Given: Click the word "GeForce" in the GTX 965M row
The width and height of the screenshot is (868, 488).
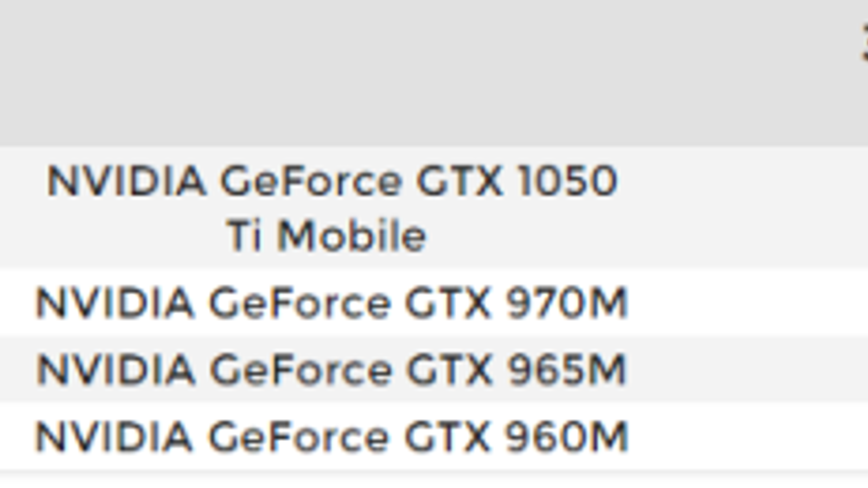Looking at the screenshot, I should click(300, 370).
